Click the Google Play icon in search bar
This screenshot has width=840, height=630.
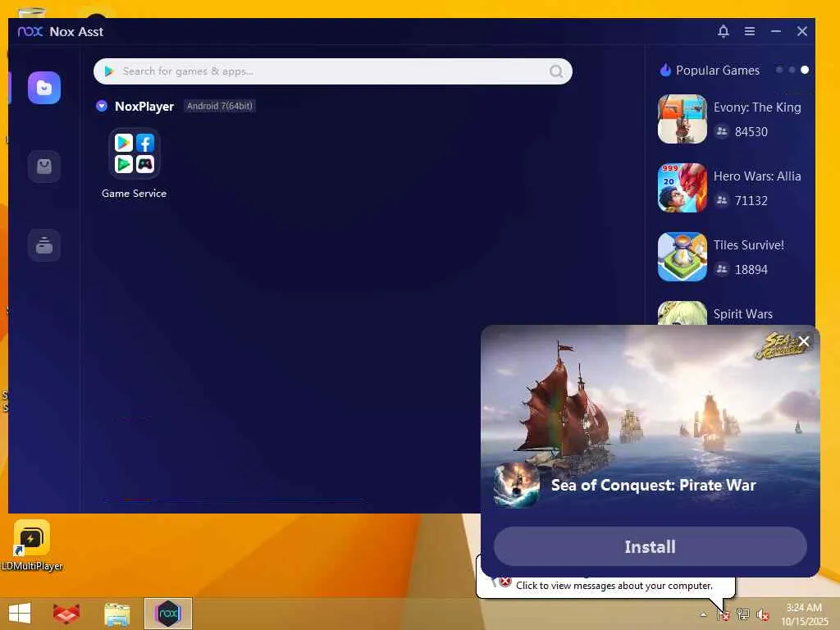(109, 71)
